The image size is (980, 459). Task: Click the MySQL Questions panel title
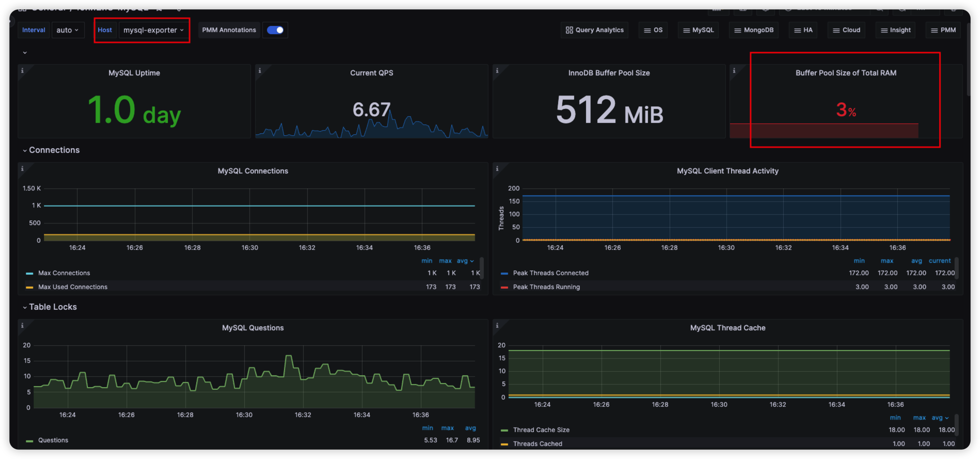coord(253,328)
